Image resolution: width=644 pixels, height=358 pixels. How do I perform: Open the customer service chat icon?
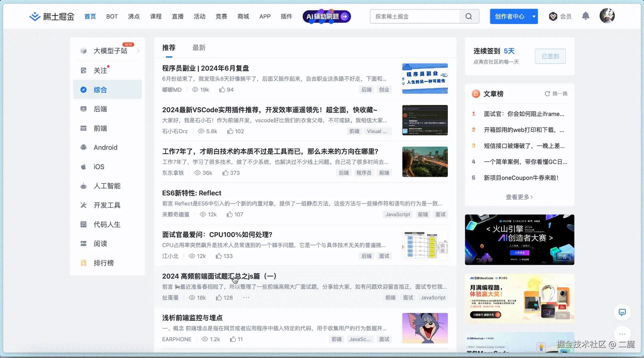pyautogui.click(x=622, y=312)
